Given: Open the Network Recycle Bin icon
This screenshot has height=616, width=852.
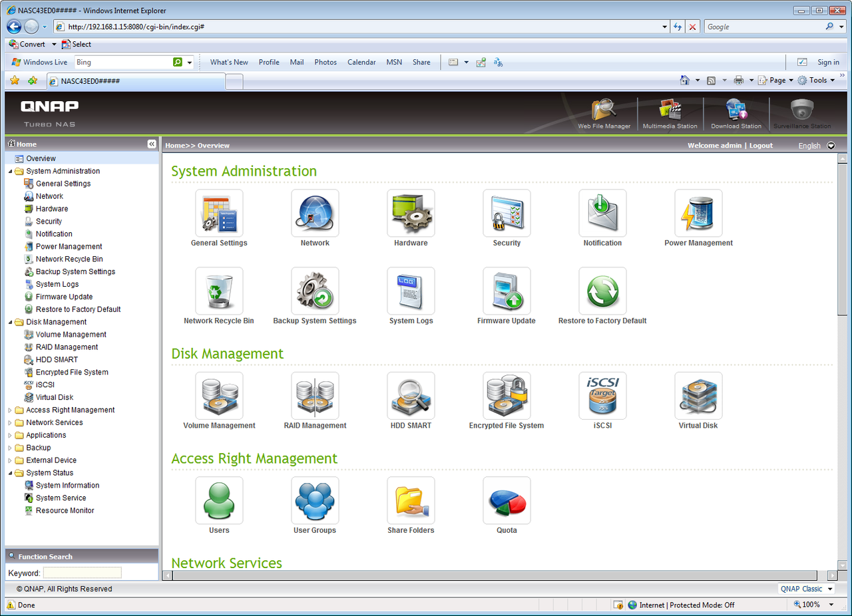Looking at the screenshot, I should [219, 291].
